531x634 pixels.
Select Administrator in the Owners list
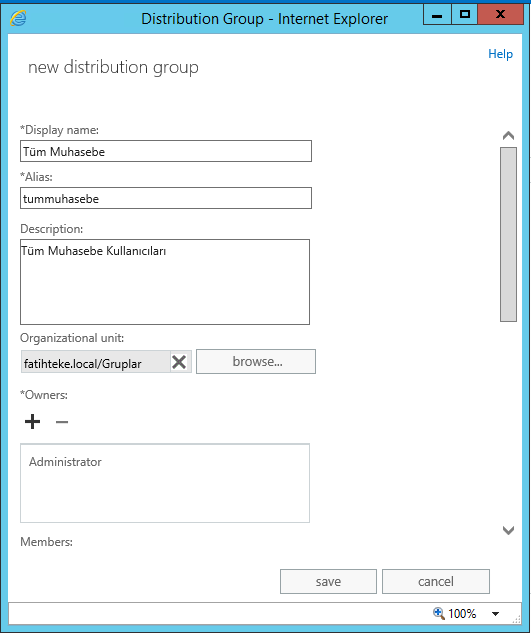[x=65, y=462]
